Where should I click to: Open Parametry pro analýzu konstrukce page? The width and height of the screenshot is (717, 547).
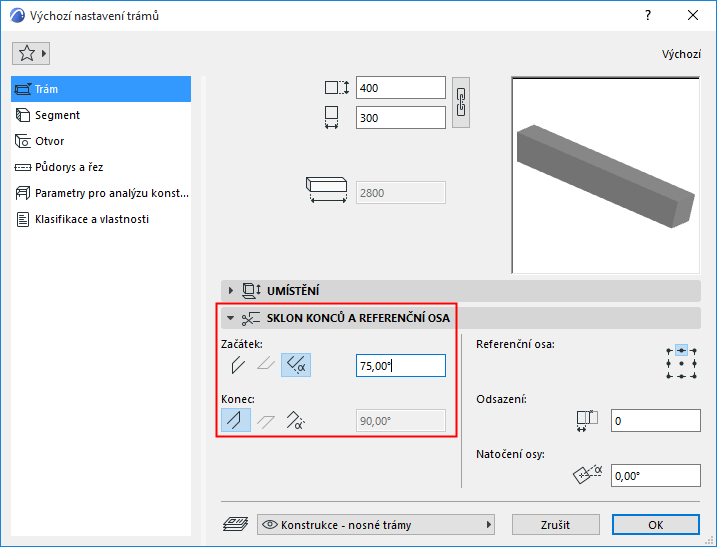(x=101, y=193)
